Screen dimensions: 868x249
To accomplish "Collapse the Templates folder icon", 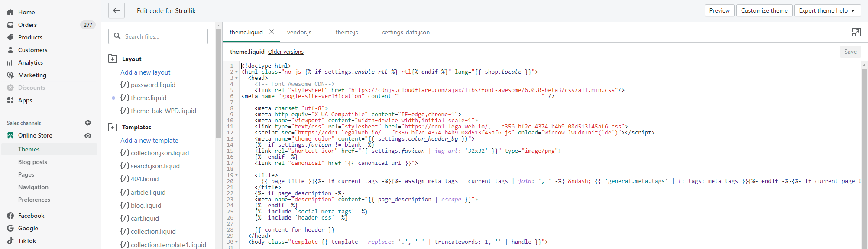I will (x=113, y=127).
